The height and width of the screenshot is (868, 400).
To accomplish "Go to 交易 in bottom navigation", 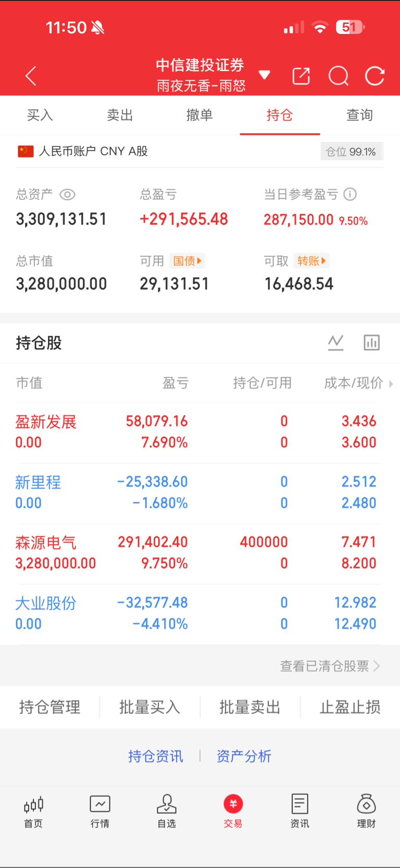I will pyautogui.click(x=233, y=811).
